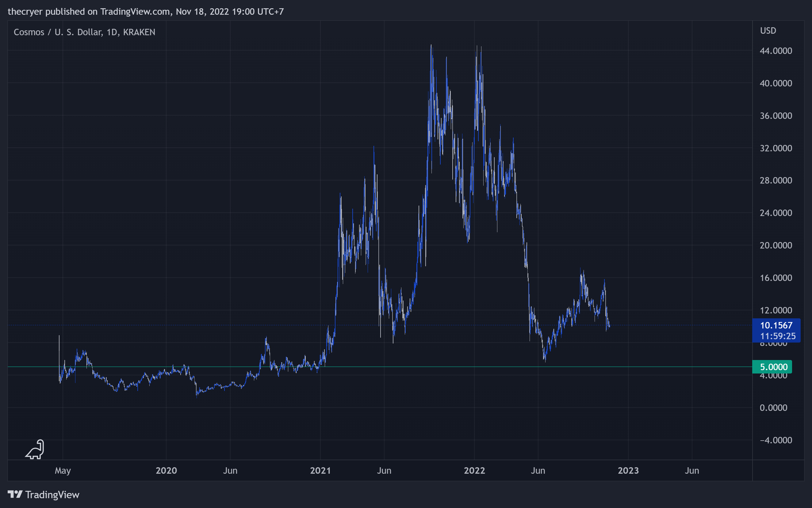The height and width of the screenshot is (508, 812).
Task: Click the Jun label between 2022 and 2023
Action: 538,470
